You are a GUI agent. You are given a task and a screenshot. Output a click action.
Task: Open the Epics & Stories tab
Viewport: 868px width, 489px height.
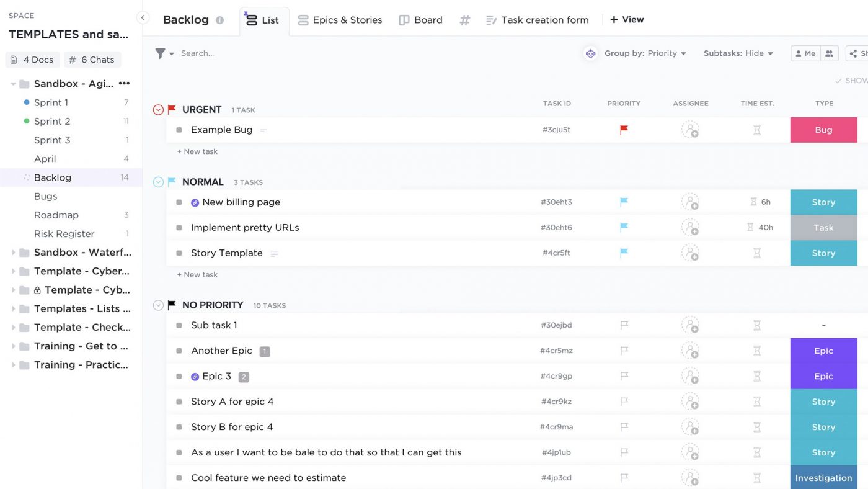click(340, 20)
